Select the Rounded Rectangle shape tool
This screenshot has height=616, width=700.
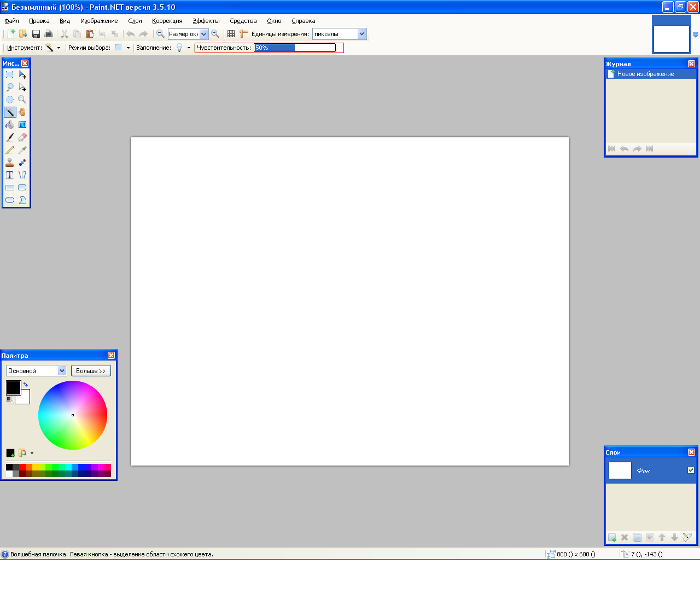(22, 188)
